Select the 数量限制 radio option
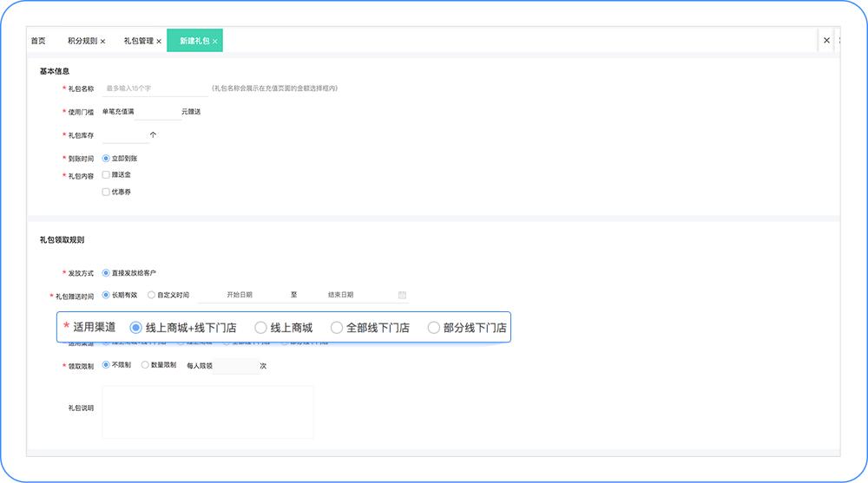The width and height of the screenshot is (868, 483). pyautogui.click(x=145, y=364)
